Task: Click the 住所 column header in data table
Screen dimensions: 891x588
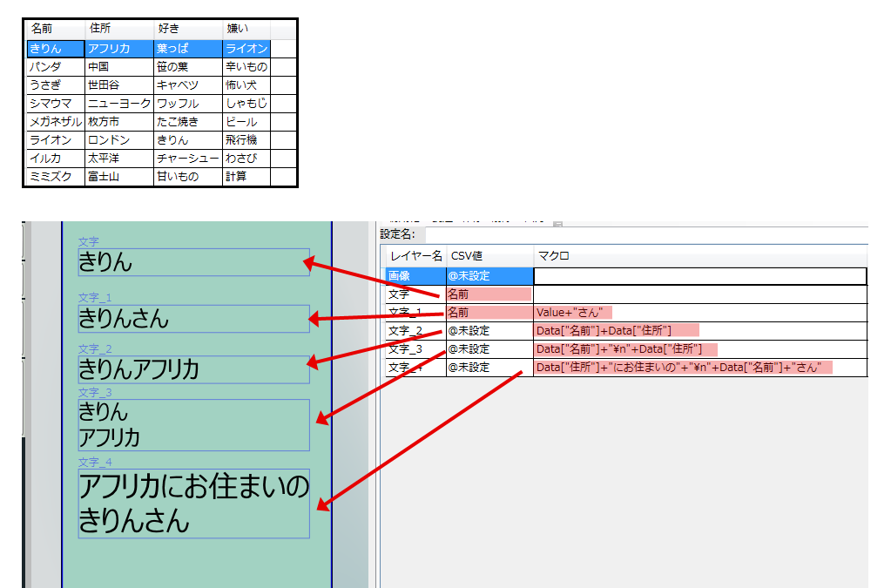Action: [x=118, y=29]
